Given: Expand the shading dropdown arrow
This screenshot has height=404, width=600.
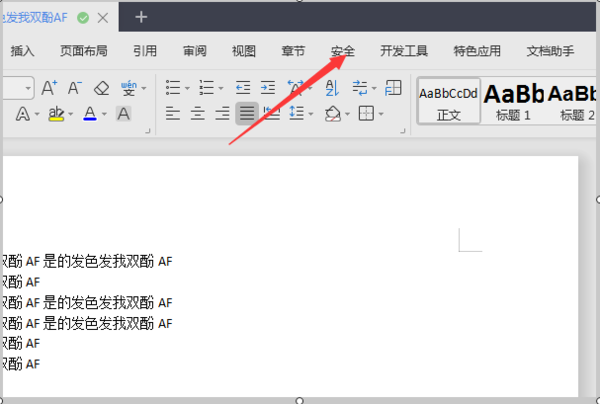Looking at the screenshot, I should point(347,114).
